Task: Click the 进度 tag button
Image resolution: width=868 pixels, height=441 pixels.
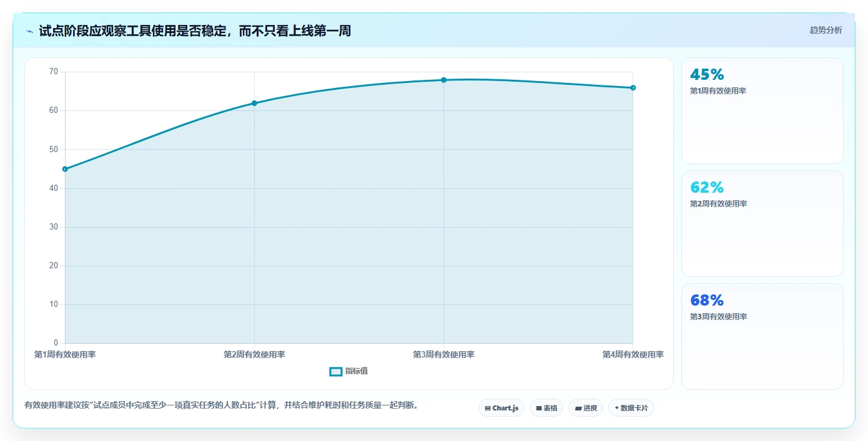Action: point(586,408)
